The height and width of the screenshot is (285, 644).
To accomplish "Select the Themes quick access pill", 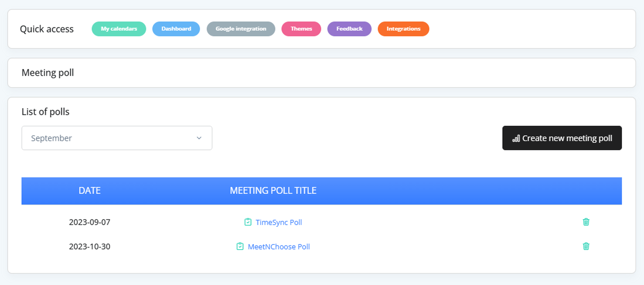I will (x=301, y=29).
